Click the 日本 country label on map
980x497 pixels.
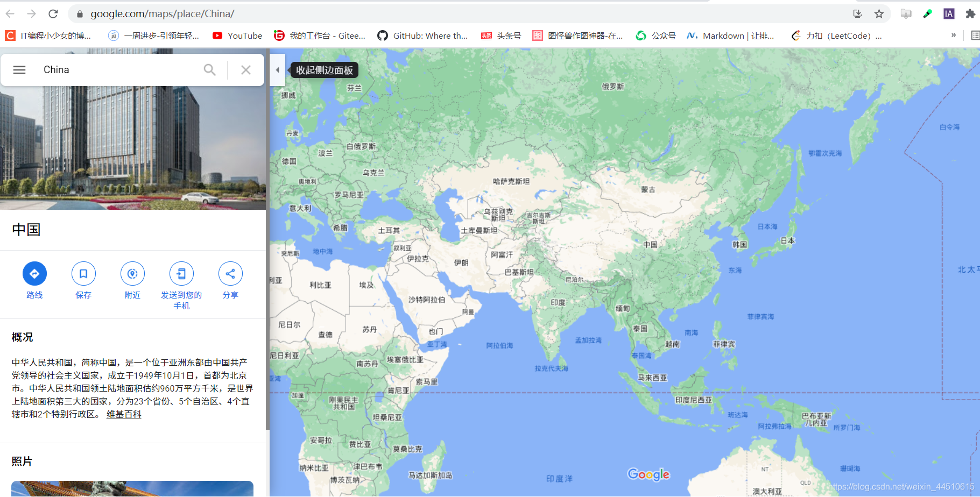click(x=787, y=241)
